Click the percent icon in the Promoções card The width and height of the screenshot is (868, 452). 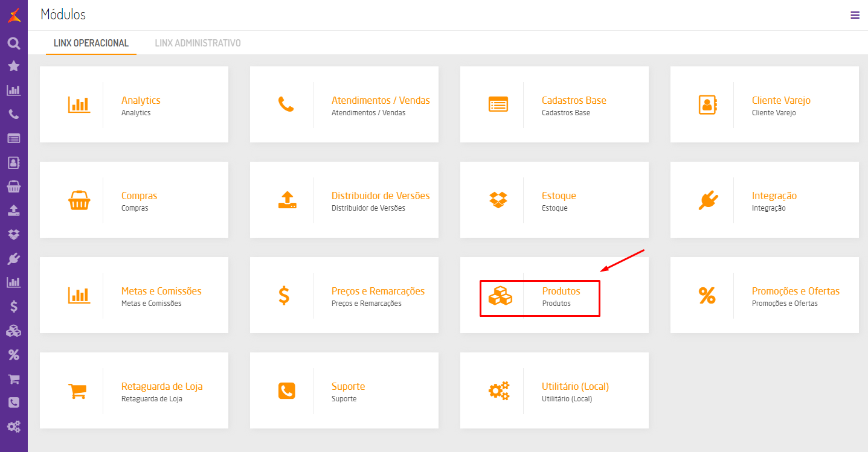tap(707, 295)
